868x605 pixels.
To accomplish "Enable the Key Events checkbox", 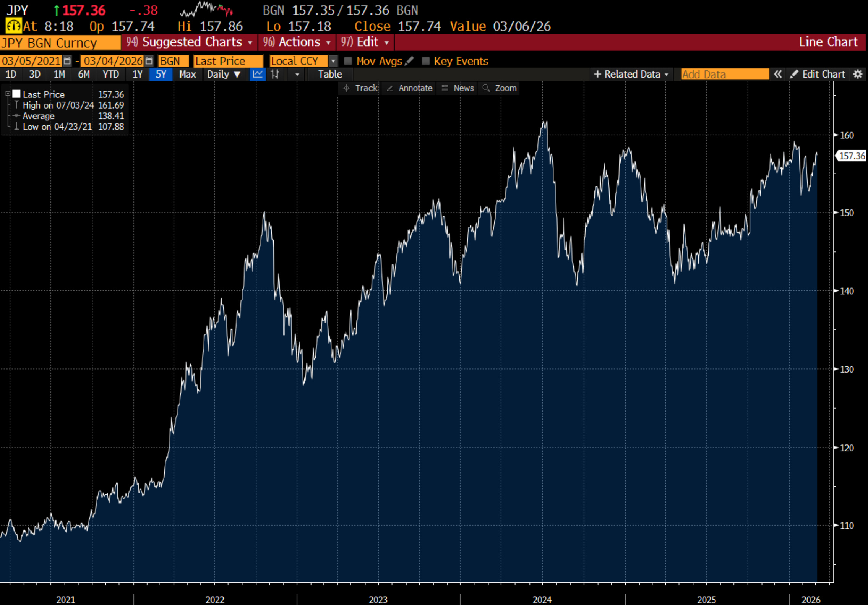I will point(425,61).
